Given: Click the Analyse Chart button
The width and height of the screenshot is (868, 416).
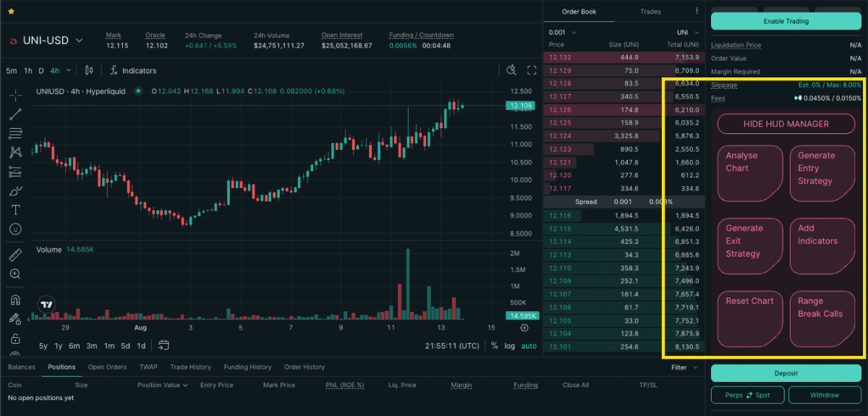Looking at the screenshot, I should pyautogui.click(x=749, y=174).
